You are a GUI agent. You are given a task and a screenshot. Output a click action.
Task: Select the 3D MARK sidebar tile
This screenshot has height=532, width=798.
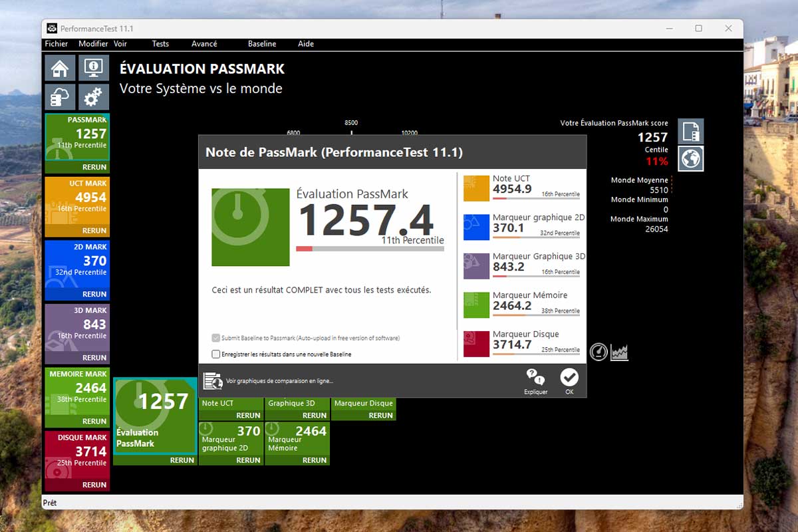click(77, 328)
